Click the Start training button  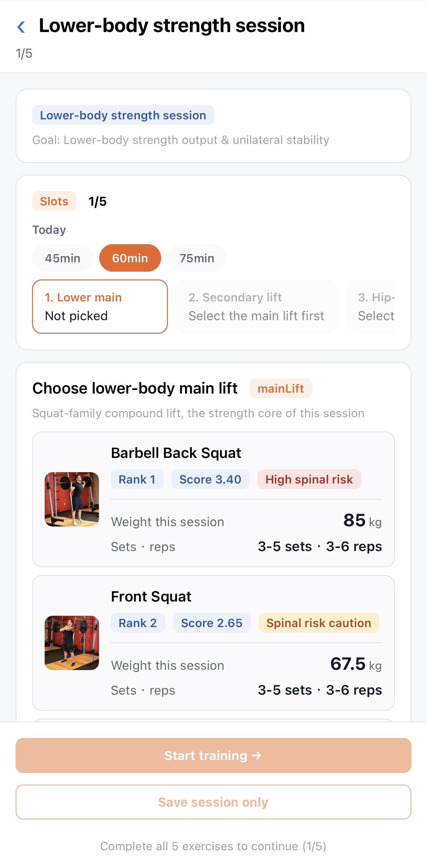pos(213,755)
